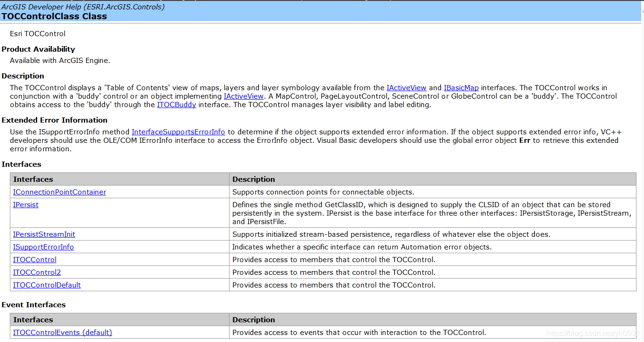Click the TOCControlClass Class page title

[x=54, y=16]
